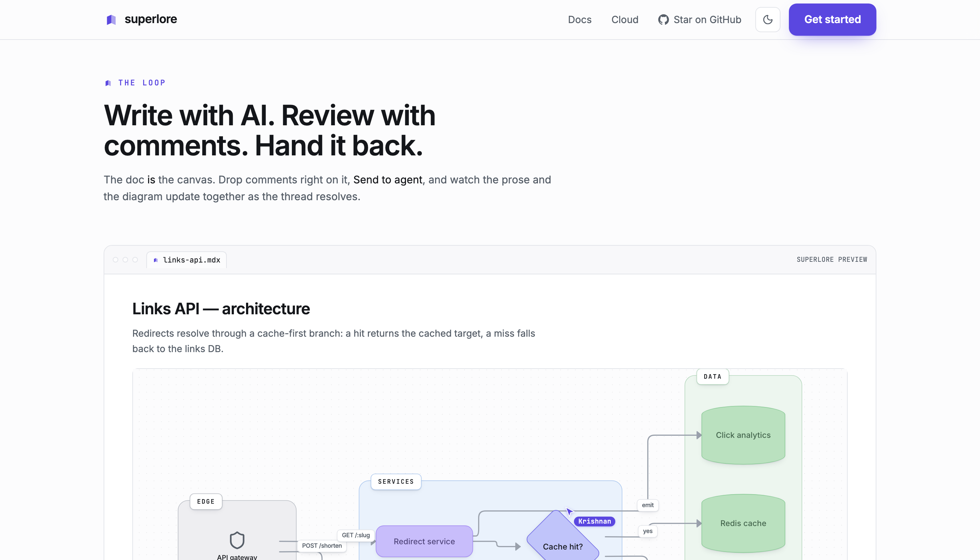Click the superlore logo icon
This screenshot has height=560, width=980.
[x=111, y=20]
